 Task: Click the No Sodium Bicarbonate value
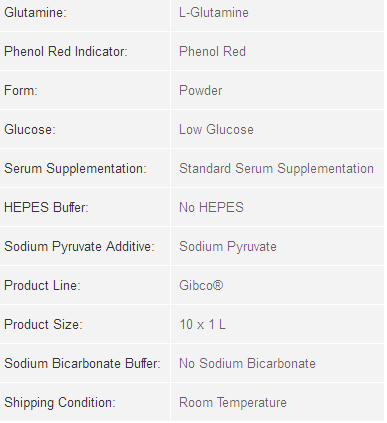[247, 364]
